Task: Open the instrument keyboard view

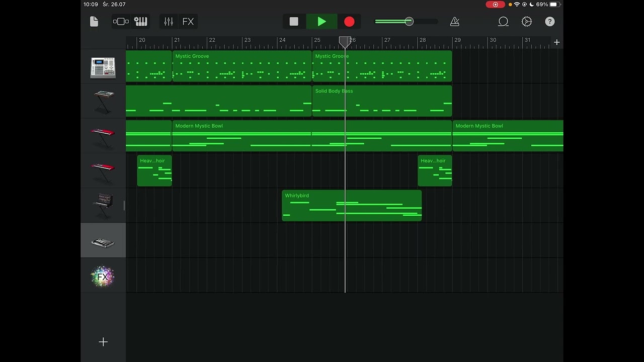Action: point(141,22)
